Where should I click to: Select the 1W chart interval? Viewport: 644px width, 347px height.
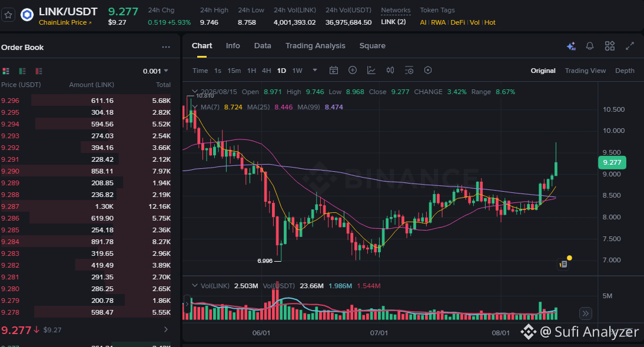coord(297,71)
